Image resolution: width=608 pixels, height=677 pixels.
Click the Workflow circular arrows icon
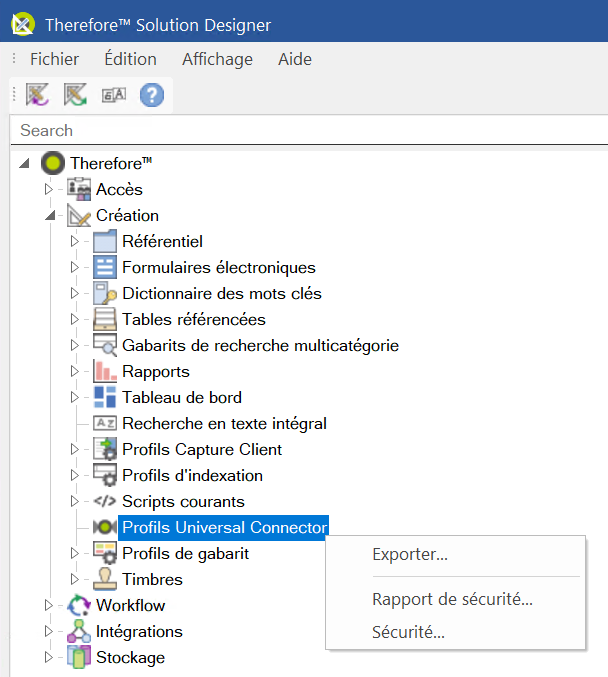point(79,606)
